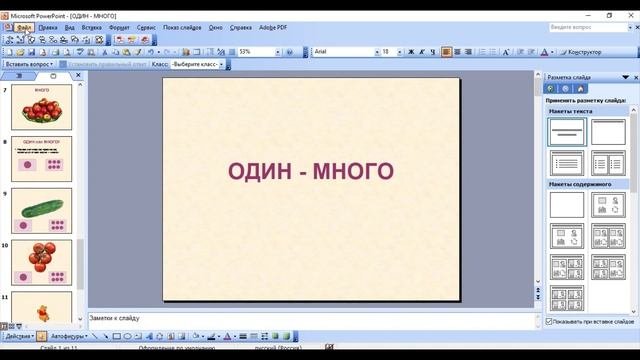Apply the Blank content layout
This screenshot has width=640, height=360.
(x=567, y=205)
